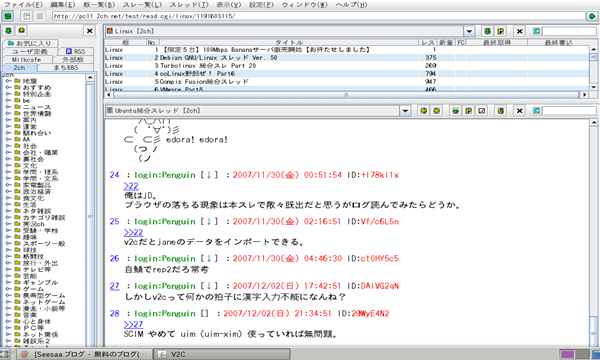600x360 pixels.
Task: Open the Linux [2ch] tab dropdown
Action: [469, 31]
